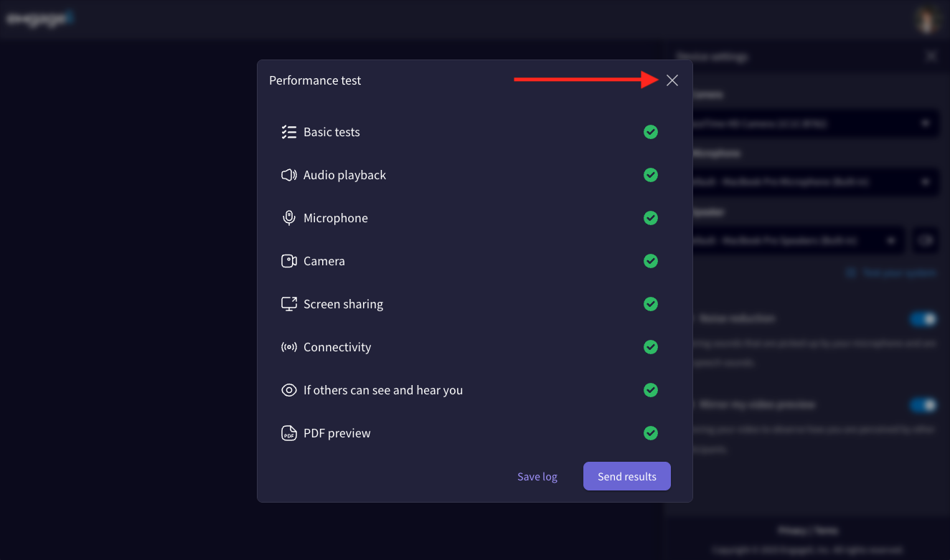Click the Audio playback speaker icon
The height and width of the screenshot is (560, 950).
click(x=289, y=175)
